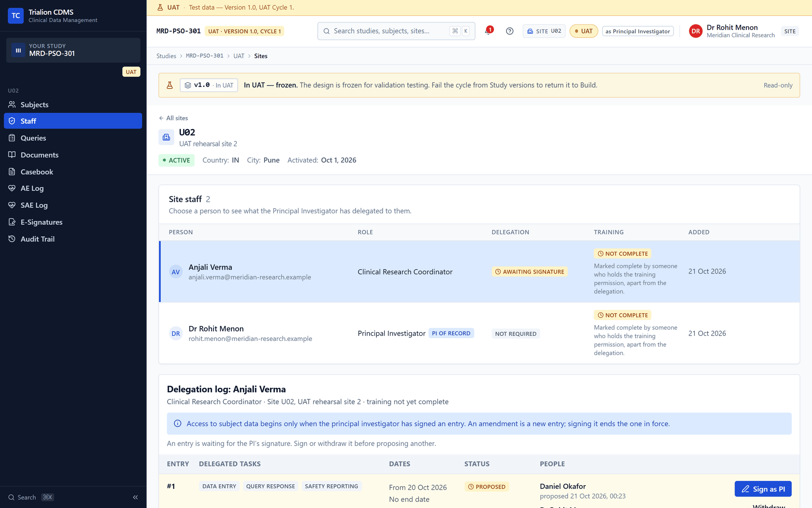Image resolution: width=812 pixels, height=508 pixels.
Task: Click the DR avatar in Dr Rohit Menon's row
Action: 176,334
